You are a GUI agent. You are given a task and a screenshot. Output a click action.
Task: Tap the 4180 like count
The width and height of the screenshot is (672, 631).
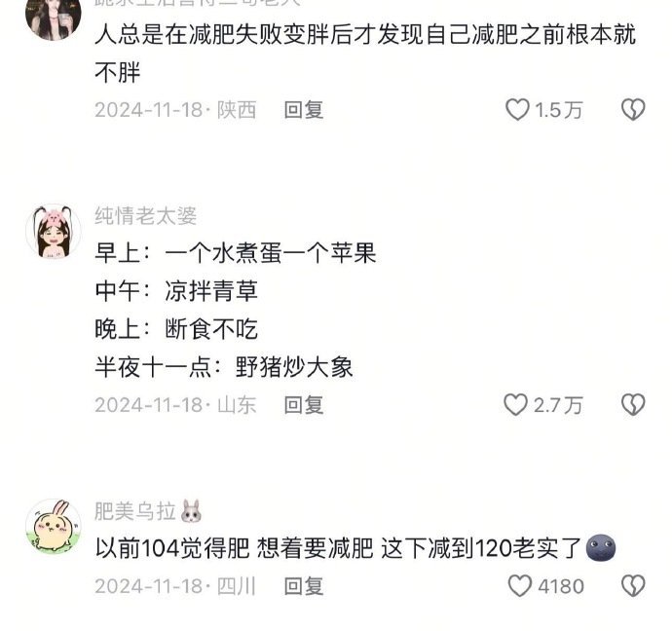point(561,586)
